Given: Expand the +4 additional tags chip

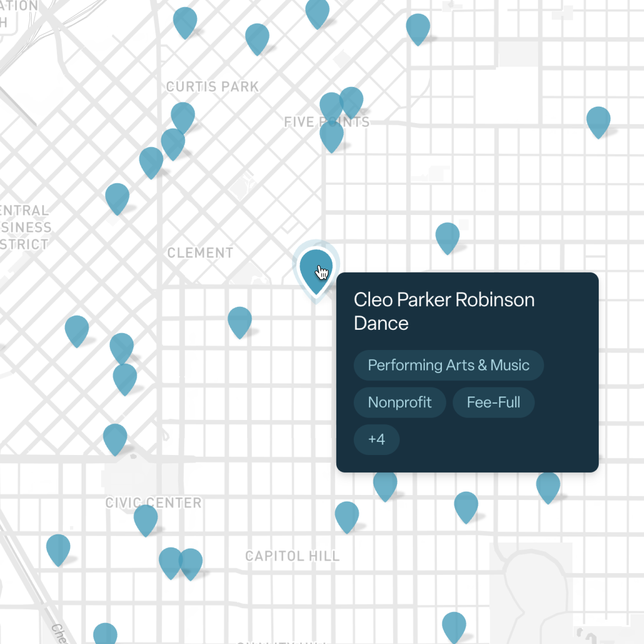Looking at the screenshot, I should [x=376, y=439].
